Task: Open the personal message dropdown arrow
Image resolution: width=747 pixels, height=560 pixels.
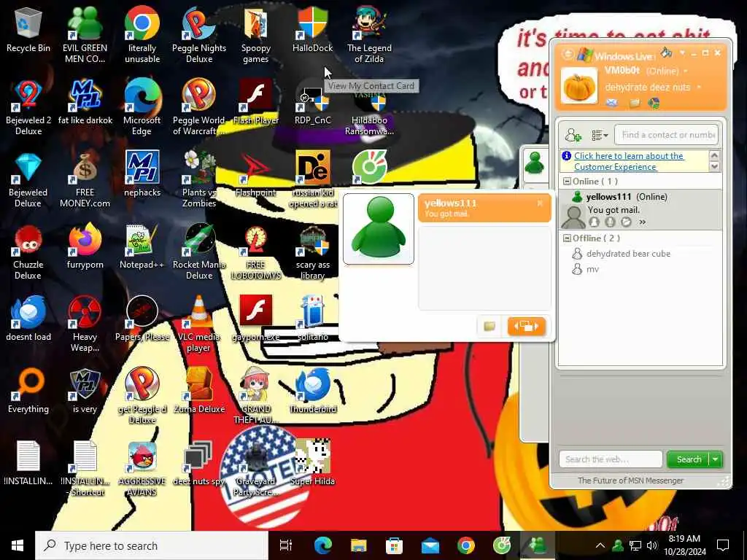Action: coord(699,87)
